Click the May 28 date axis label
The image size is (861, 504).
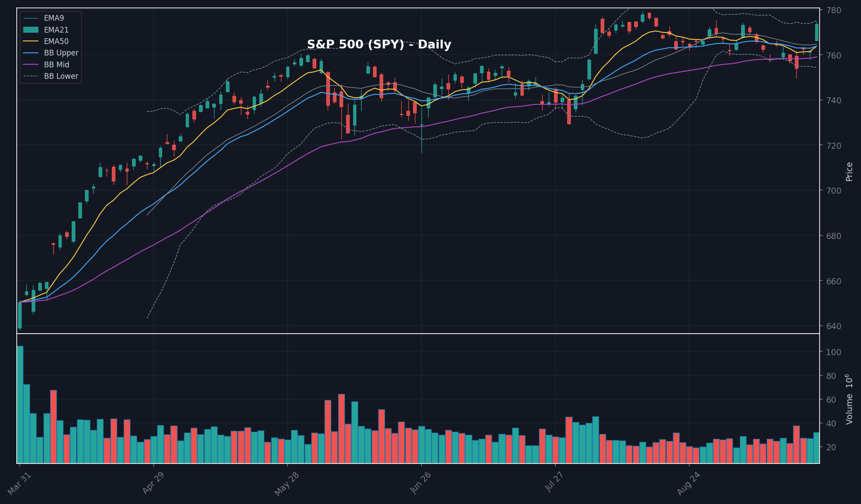point(287,484)
